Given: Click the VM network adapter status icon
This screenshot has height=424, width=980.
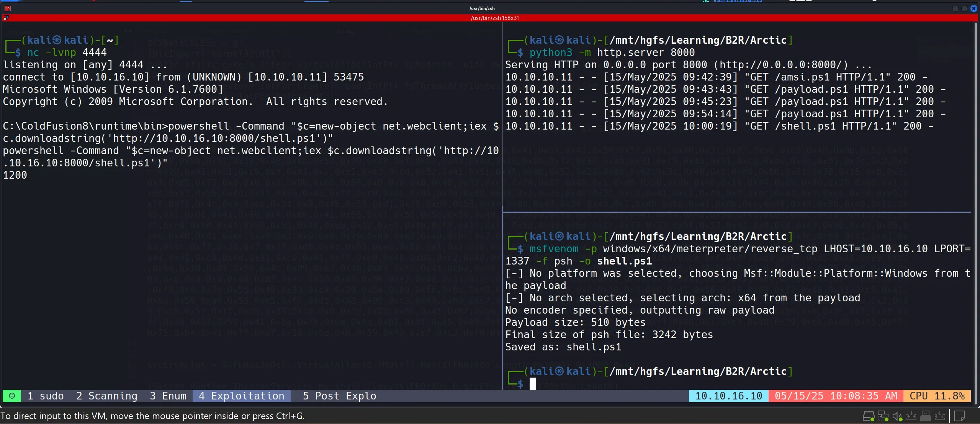Looking at the screenshot, I should click(883, 416).
